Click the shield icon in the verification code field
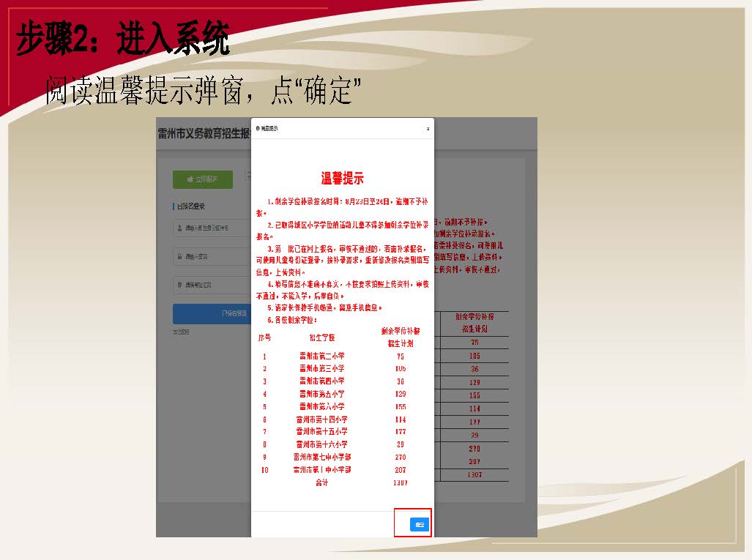The image size is (752, 560). (x=179, y=285)
